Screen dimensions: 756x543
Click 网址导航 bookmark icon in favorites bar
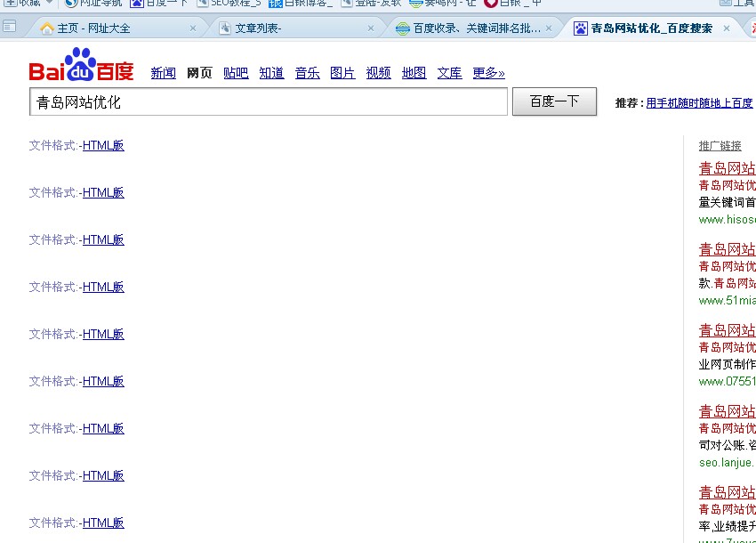(71, 3)
